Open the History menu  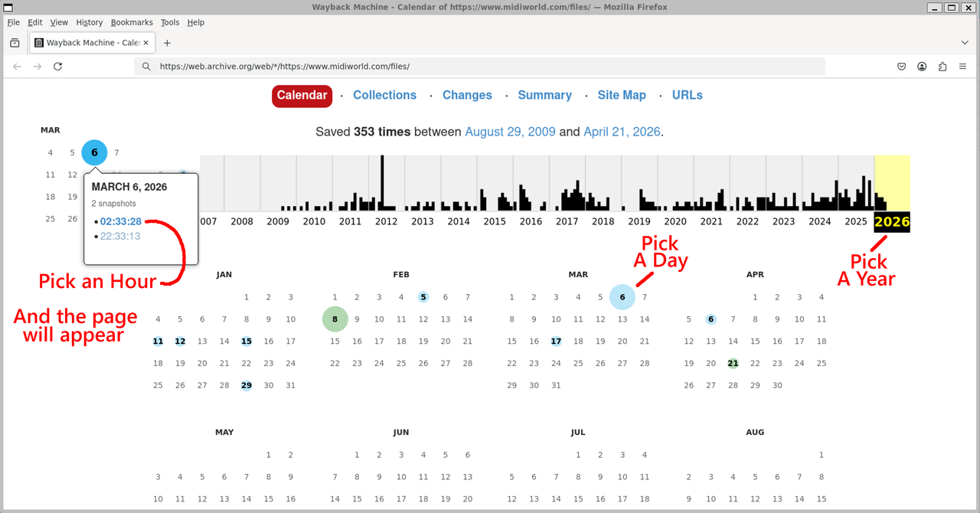90,22
